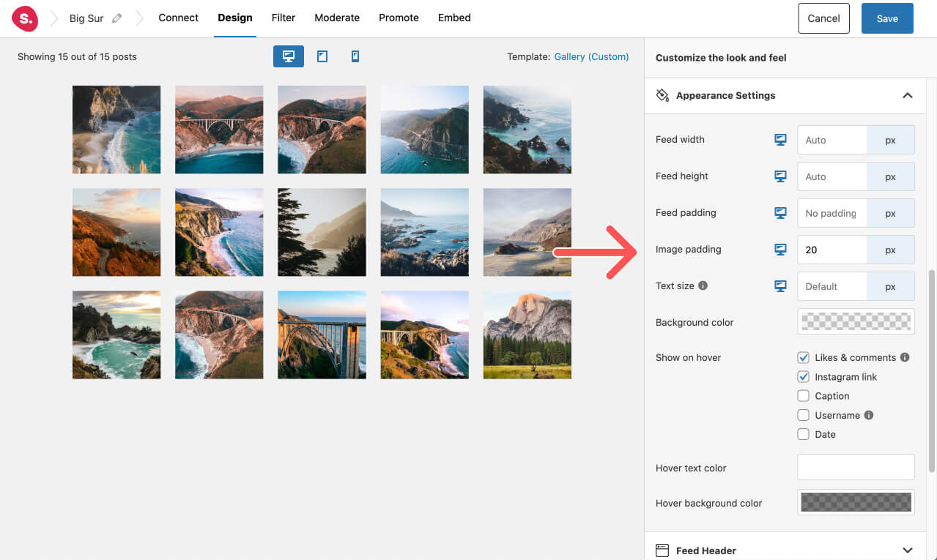Click the Appearance Settings paint icon

(x=663, y=95)
